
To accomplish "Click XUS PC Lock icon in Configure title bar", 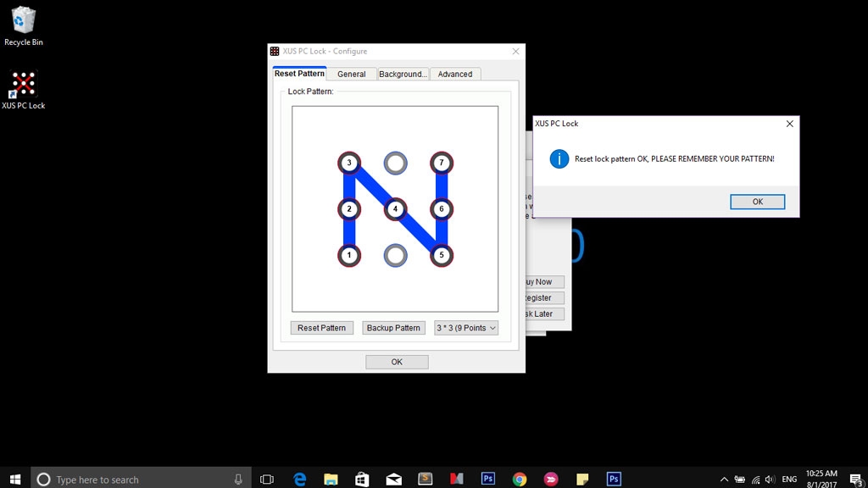I will (275, 51).
